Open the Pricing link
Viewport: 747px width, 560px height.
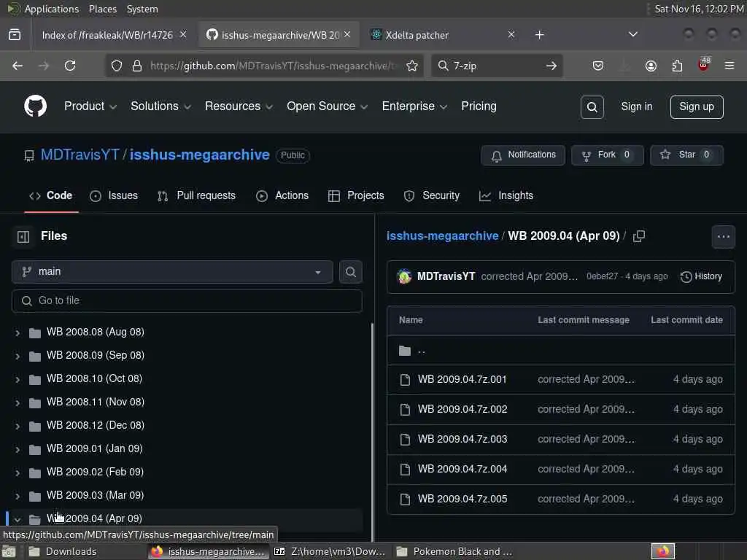479,106
